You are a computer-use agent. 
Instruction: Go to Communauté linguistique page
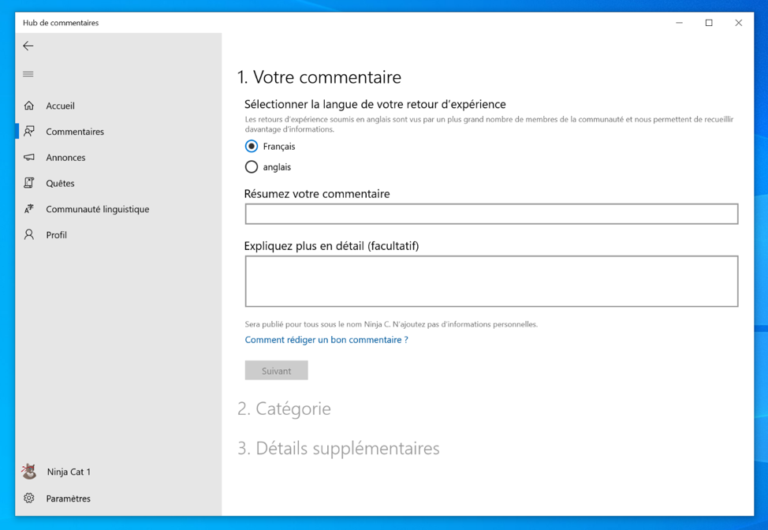click(97, 210)
